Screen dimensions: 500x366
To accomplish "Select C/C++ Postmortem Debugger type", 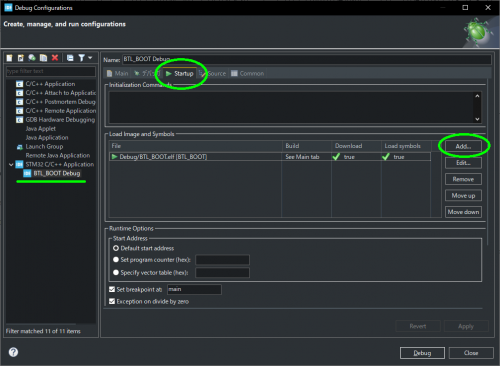I will [56, 102].
